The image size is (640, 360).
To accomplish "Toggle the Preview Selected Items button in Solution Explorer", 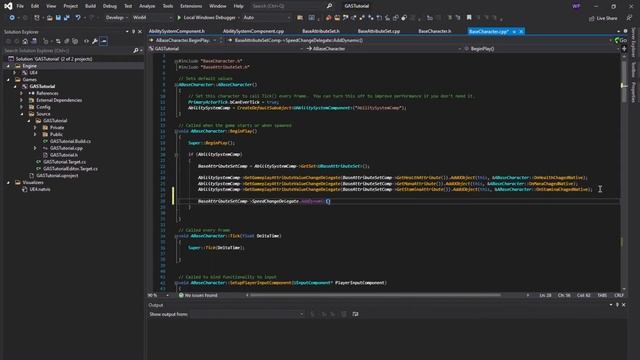I will coord(104,41).
